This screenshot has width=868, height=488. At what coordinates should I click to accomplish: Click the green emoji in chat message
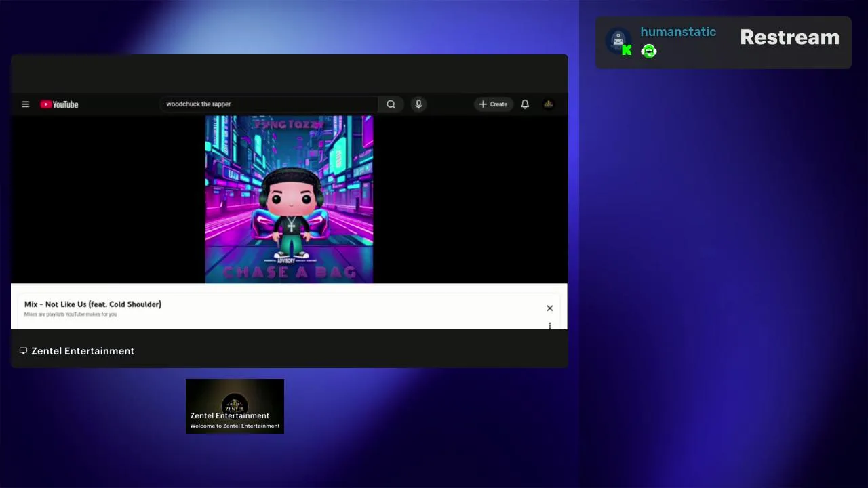(x=649, y=52)
